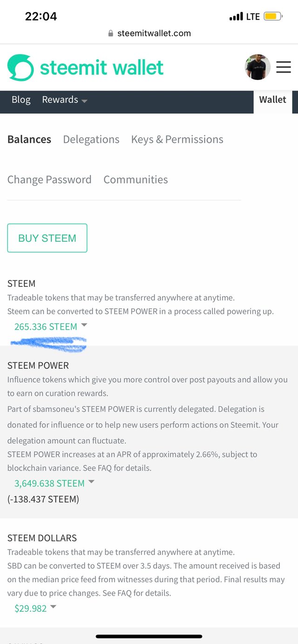
Task: Open the $29.982 Steem Dollars dropdown
Action: 35,608
